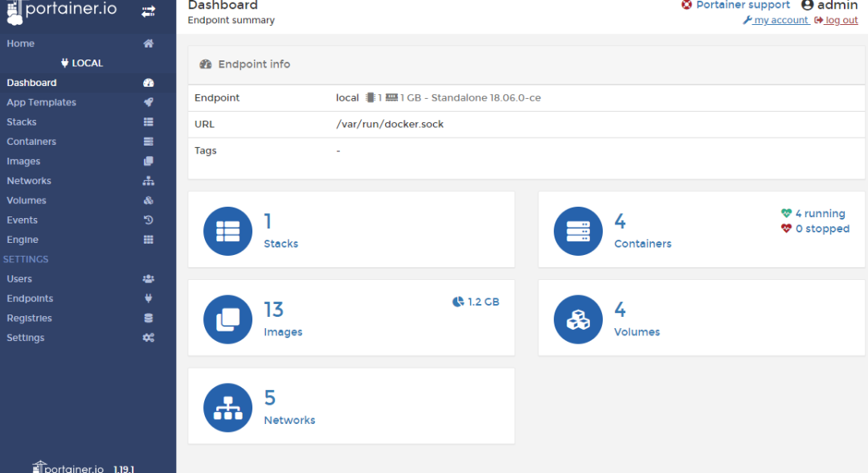
Task: Click the Dashboard gauge icon in sidebar
Action: (149, 83)
